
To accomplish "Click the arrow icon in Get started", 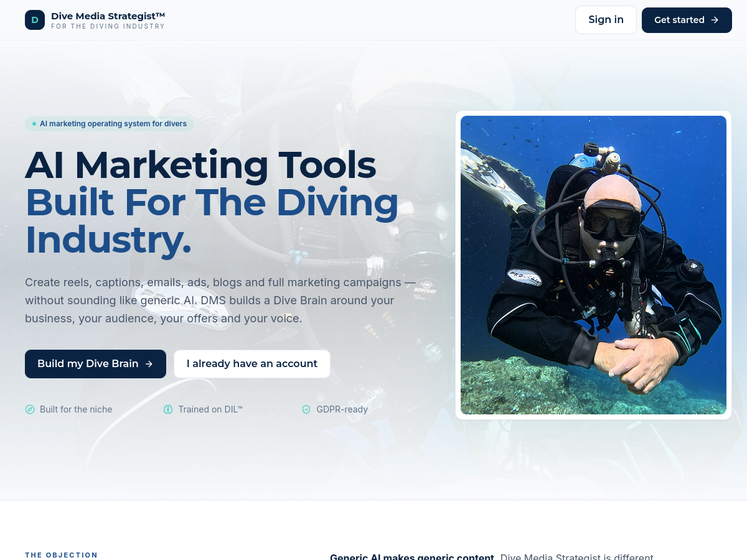I will pyautogui.click(x=715, y=20).
